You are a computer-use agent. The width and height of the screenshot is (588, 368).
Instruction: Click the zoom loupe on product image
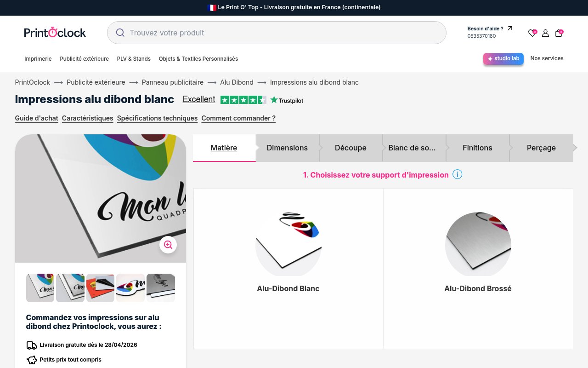tap(168, 245)
